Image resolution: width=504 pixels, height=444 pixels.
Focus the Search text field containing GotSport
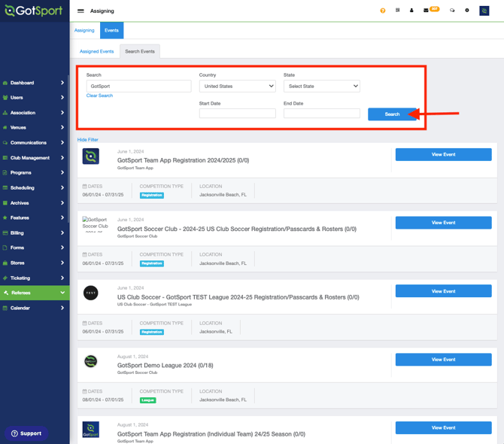point(138,86)
